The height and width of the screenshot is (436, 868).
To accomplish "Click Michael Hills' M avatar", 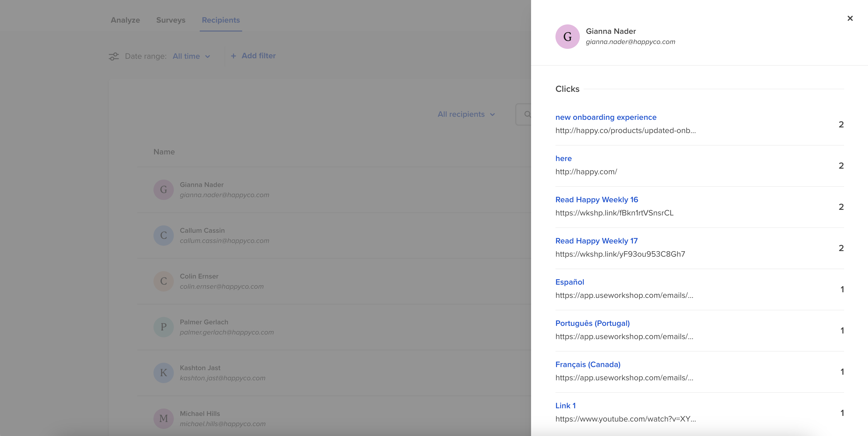I will [163, 418].
